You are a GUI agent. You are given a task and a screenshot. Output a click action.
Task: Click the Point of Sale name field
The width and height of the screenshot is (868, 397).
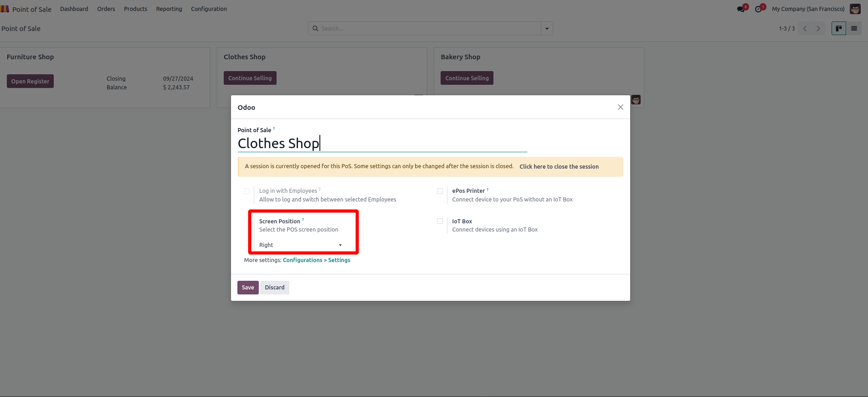pyautogui.click(x=382, y=144)
